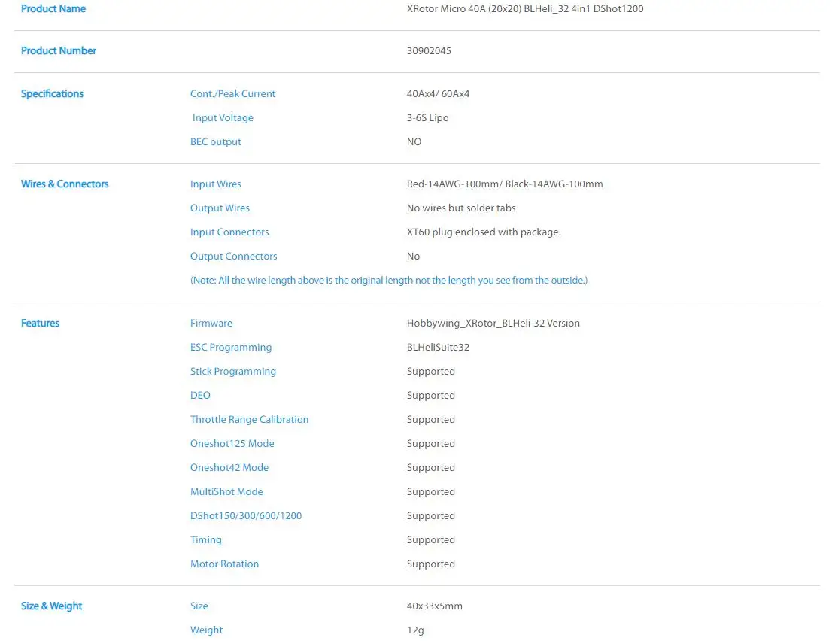Select the Red-14AWG-100mm wire value
This screenshot has width=832, height=644.
(x=505, y=184)
